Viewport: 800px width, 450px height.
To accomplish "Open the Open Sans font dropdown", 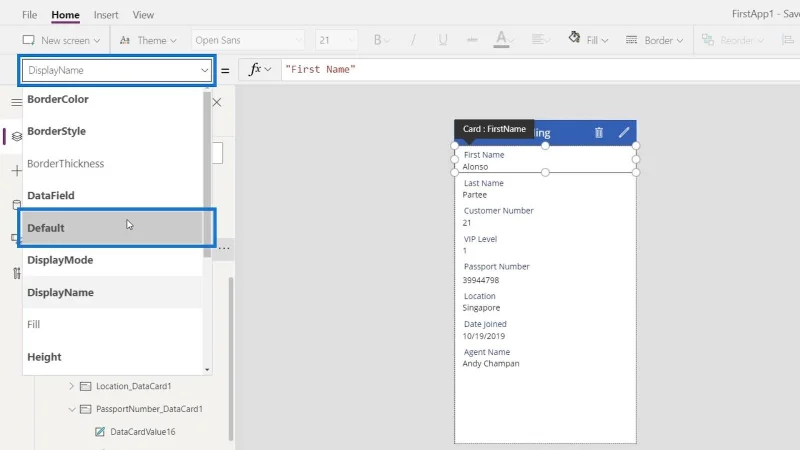I will point(248,40).
